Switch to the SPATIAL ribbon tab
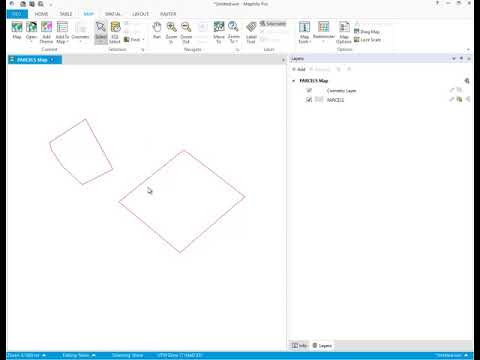 coord(113,14)
